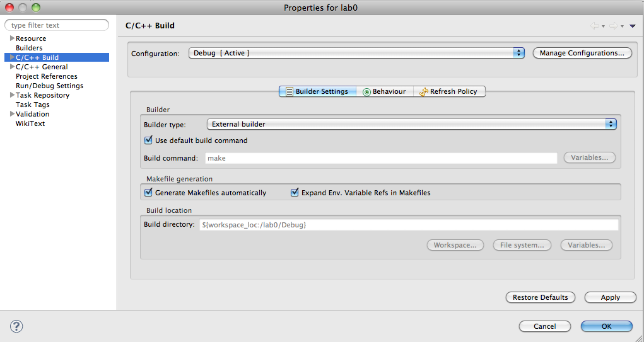Open the view menu triangle icon

coord(632,26)
